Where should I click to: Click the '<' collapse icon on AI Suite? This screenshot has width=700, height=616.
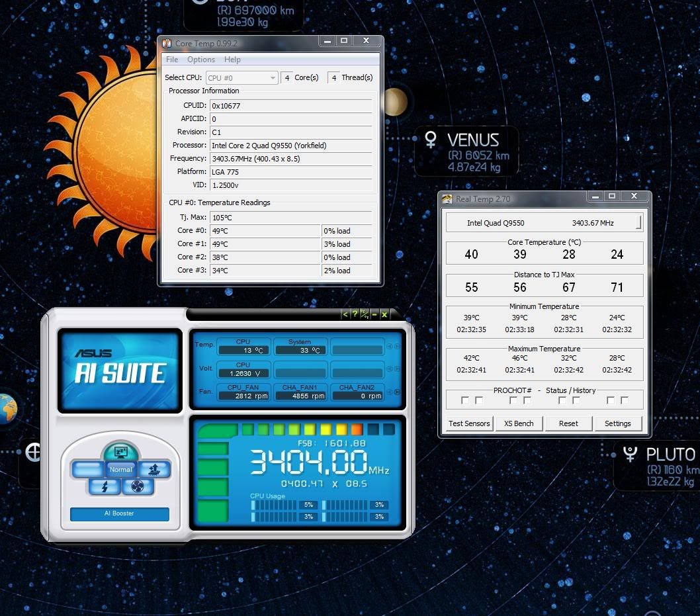tap(345, 314)
